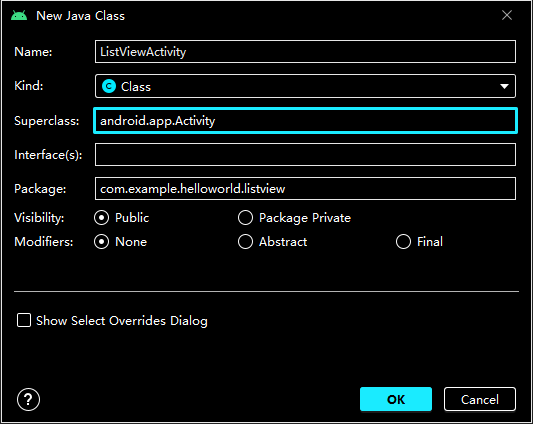Viewport: 533px width, 424px height.
Task: Expand the Kind combo box showing Class
Action: pyautogui.click(x=305, y=86)
